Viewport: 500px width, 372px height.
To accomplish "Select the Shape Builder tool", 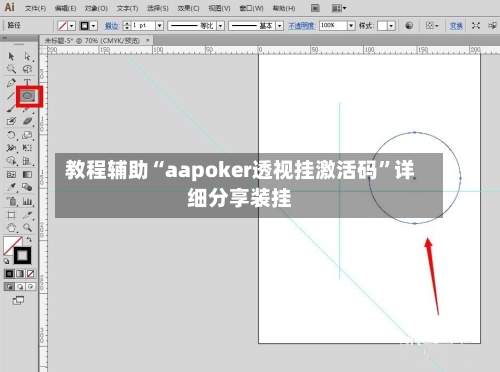I will point(11,161).
